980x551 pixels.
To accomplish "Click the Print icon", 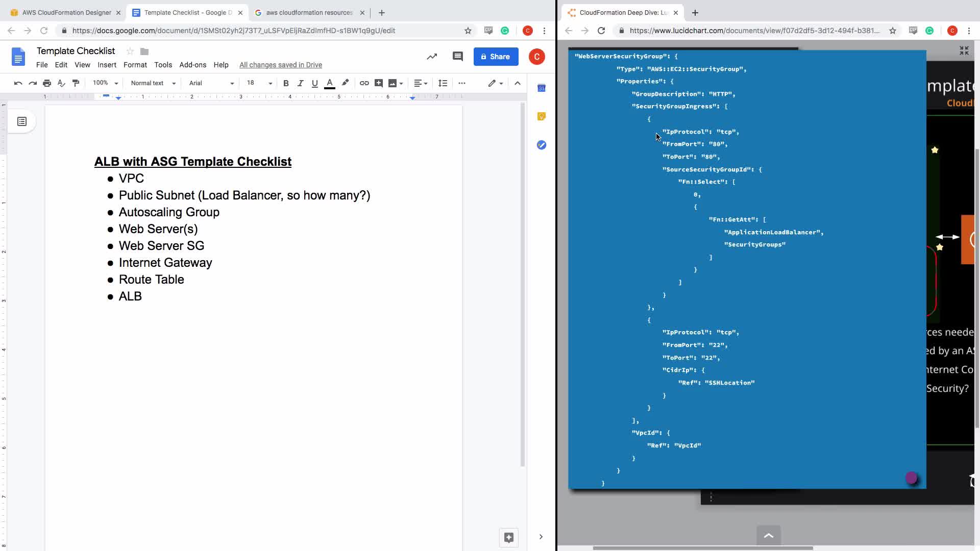I will tap(47, 83).
